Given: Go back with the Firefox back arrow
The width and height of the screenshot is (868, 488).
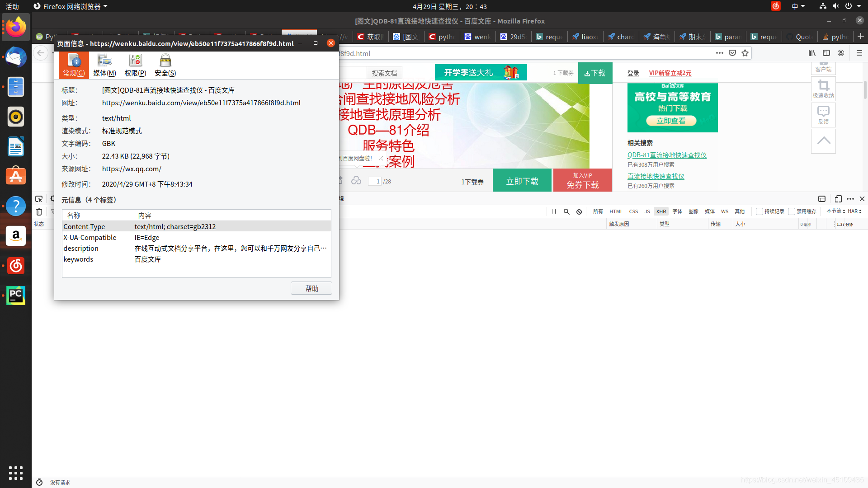Looking at the screenshot, I should (41, 53).
